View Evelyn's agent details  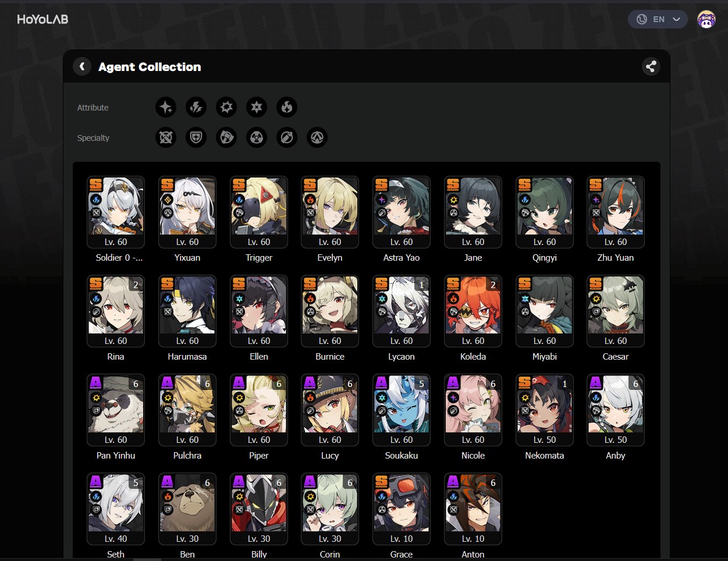[x=330, y=212]
